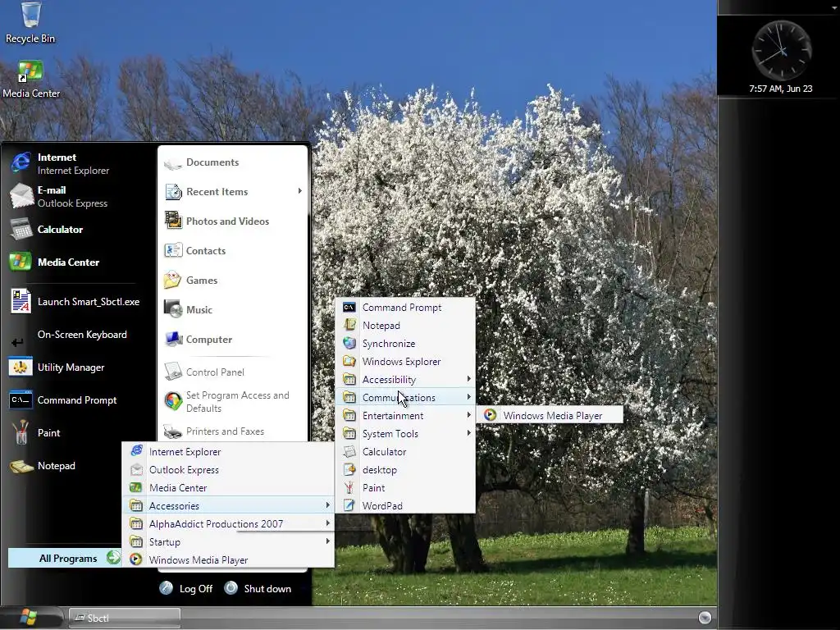
Task: Click the Launch Smart_Sbctl.exe document icon
Action: [21, 301]
